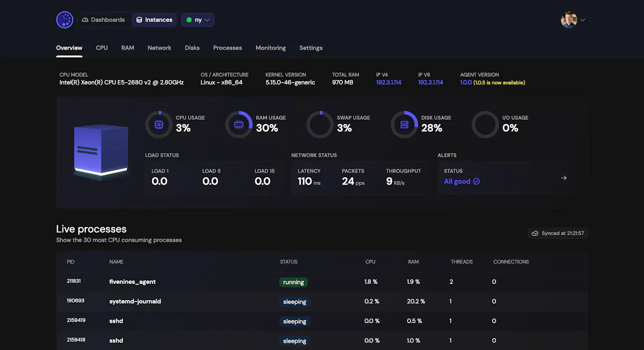Click the THREADS column header
Viewport: 644px width, 350px height.
coord(462,262)
